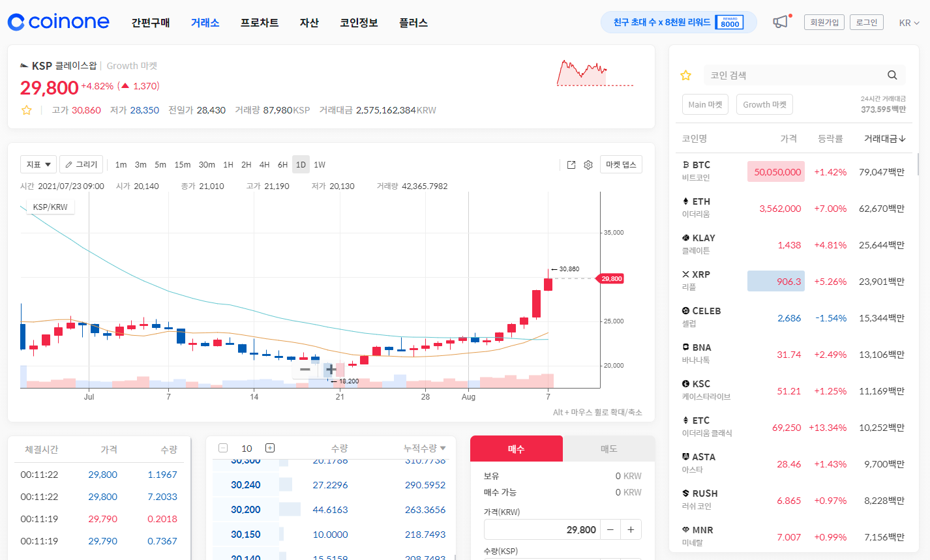Viewport: 930px width, 560px height.
Task: Switch chart interval to 1W
Action: (320, 165)
